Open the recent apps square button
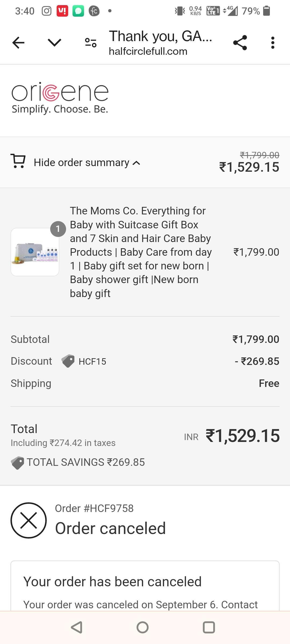This screenshot has width=290, height=644. click(209, 627)
